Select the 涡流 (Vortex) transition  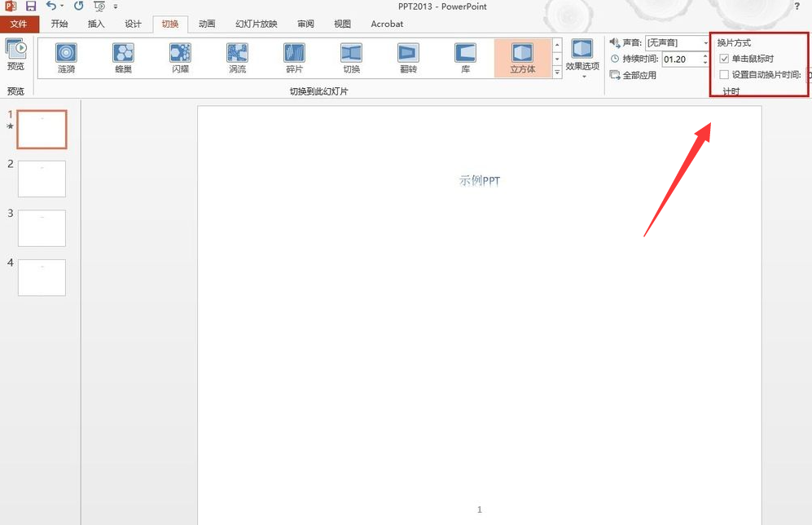(x=237, y=58)
